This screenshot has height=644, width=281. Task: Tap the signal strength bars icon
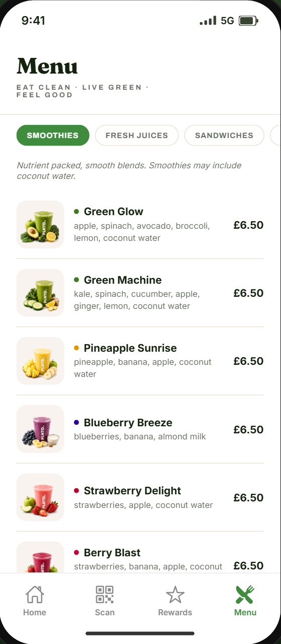(208, 21)
